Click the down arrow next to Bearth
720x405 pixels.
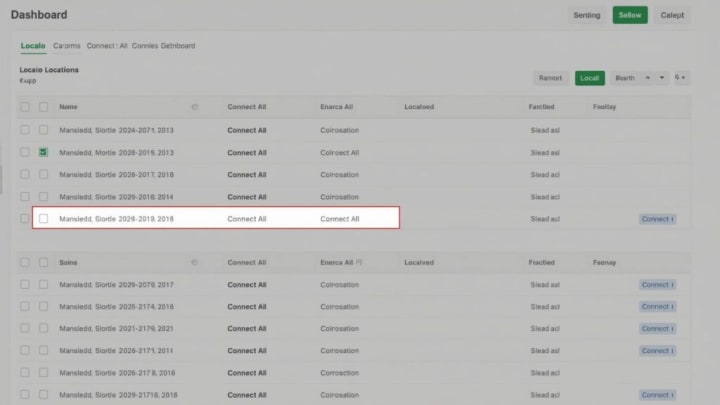[662, 78]
